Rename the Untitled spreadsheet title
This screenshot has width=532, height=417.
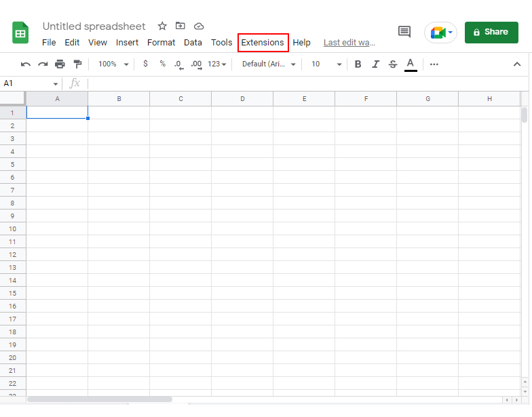94,26
